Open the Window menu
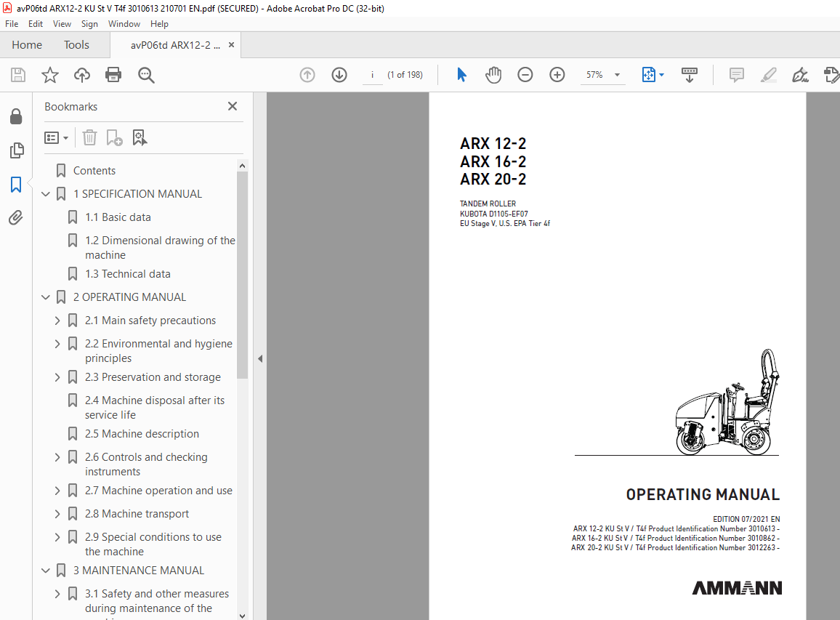This screenshot has width=840, height=620. 124,23
